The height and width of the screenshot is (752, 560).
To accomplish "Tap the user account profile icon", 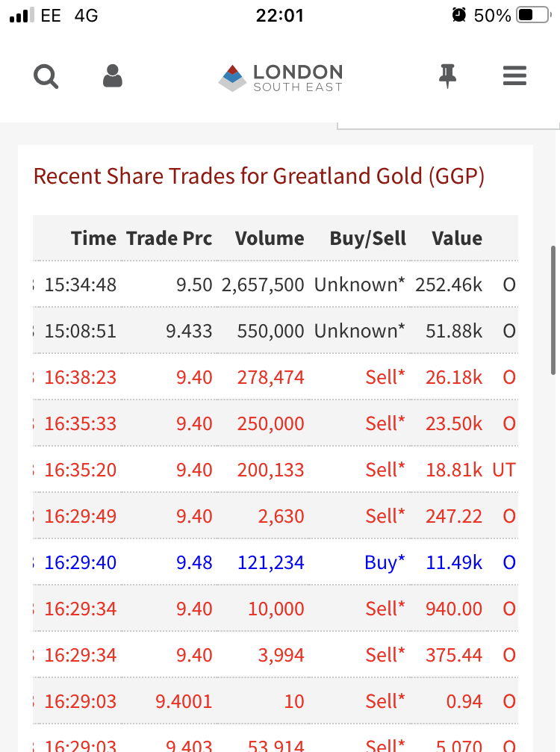I will coord(113,75).
